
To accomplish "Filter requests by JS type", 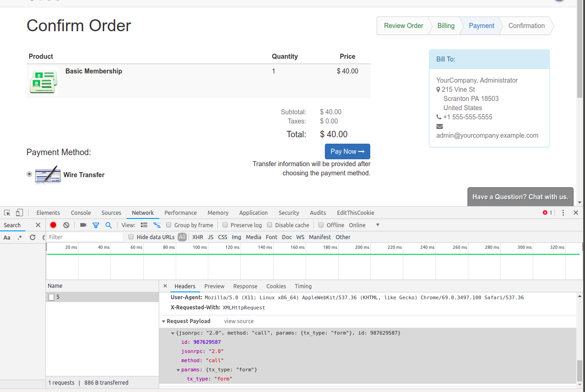I will pyautogui.click(x=211, y=237).
